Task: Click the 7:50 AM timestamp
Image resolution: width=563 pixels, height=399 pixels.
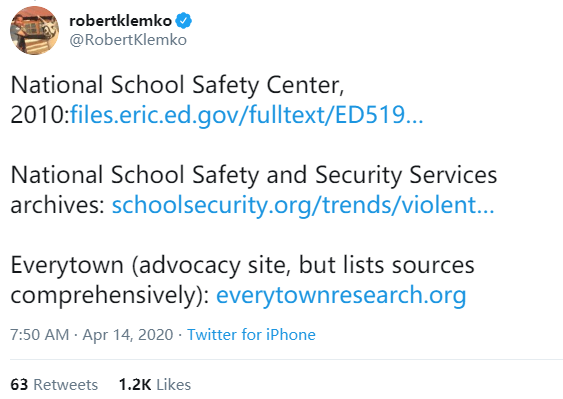Action: (39, 335)
